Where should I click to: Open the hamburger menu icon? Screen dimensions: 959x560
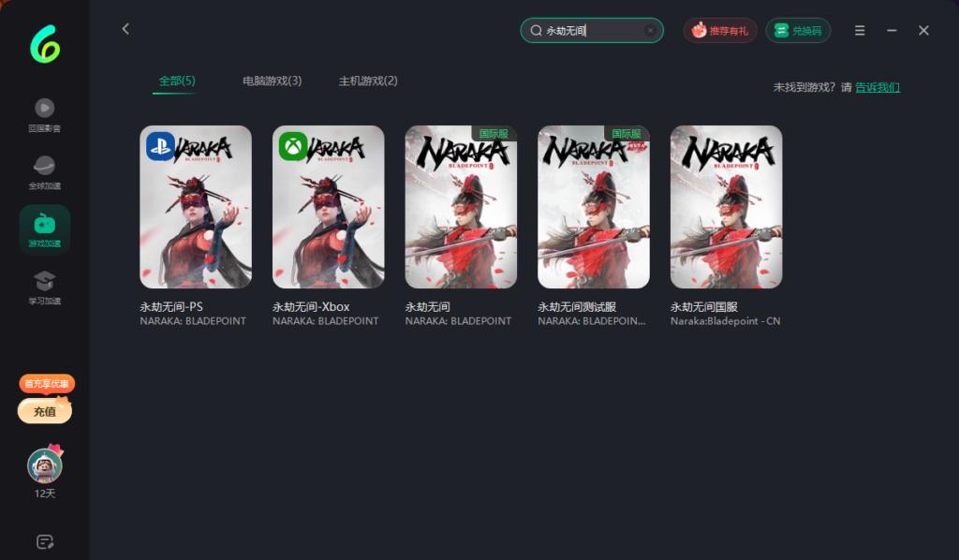coord(860,31)
